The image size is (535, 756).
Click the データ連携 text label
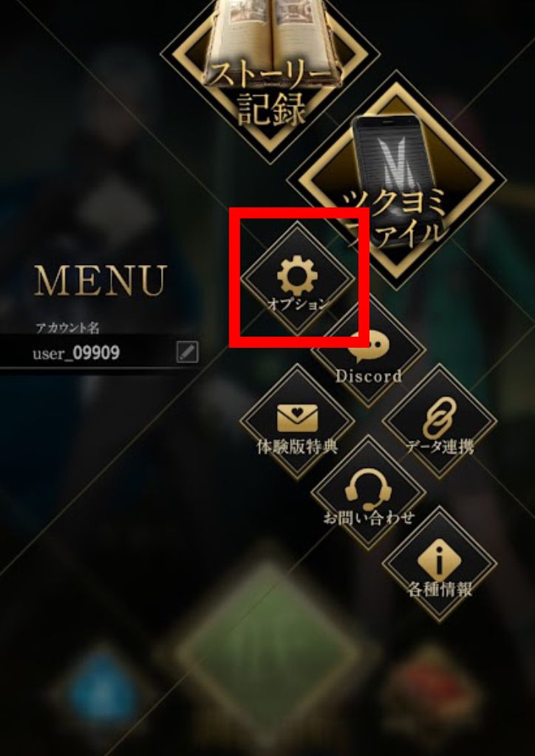pyautogui.click(x=440, y=447)
